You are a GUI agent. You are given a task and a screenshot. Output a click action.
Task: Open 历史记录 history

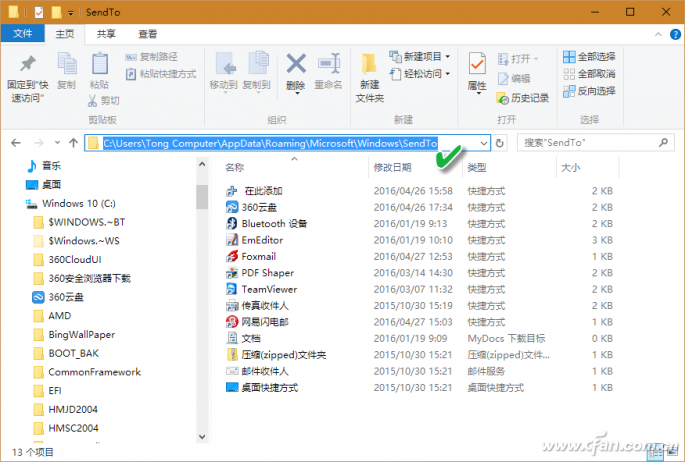click(x=523, y=98)
